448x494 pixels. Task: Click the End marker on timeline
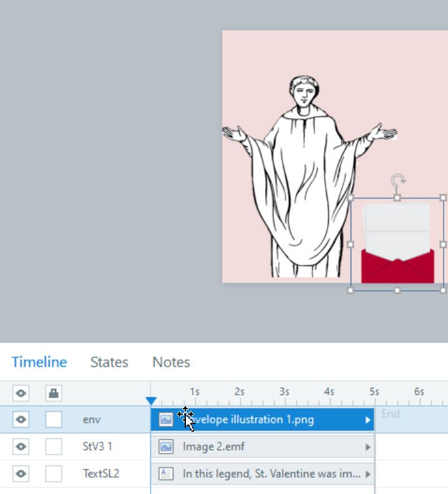tap(391, 414)
